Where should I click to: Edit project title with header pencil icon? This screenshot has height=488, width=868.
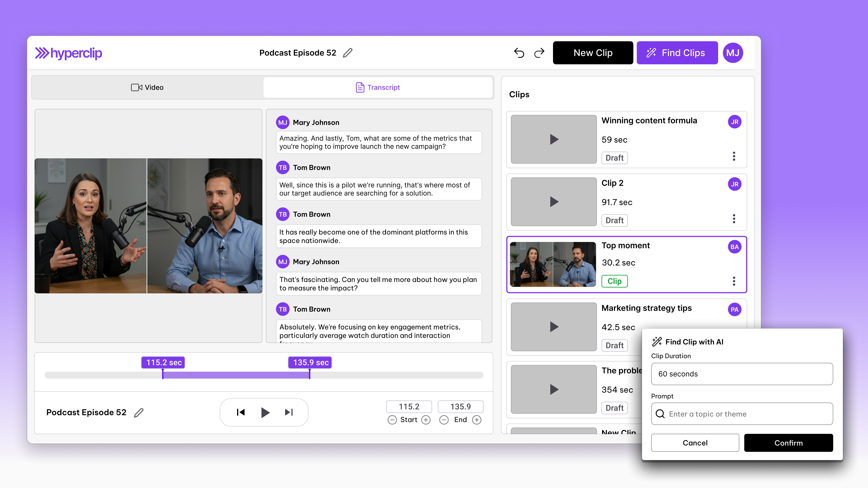tap(347, 53)
